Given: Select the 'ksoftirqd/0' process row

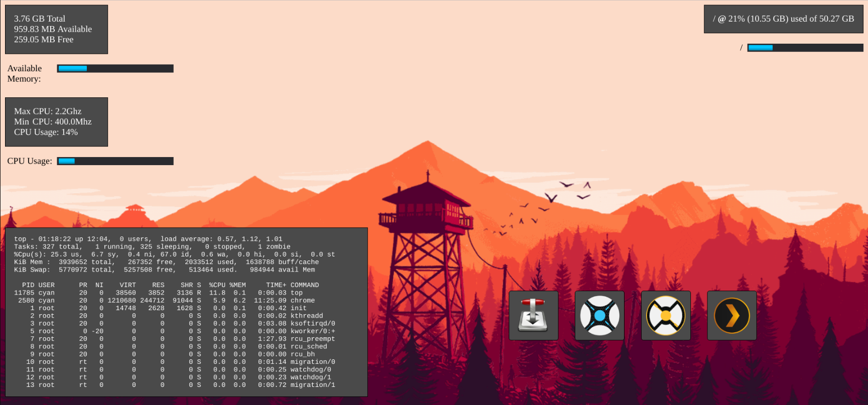Looking at the screenshot, I should click(x=183, y=323).
